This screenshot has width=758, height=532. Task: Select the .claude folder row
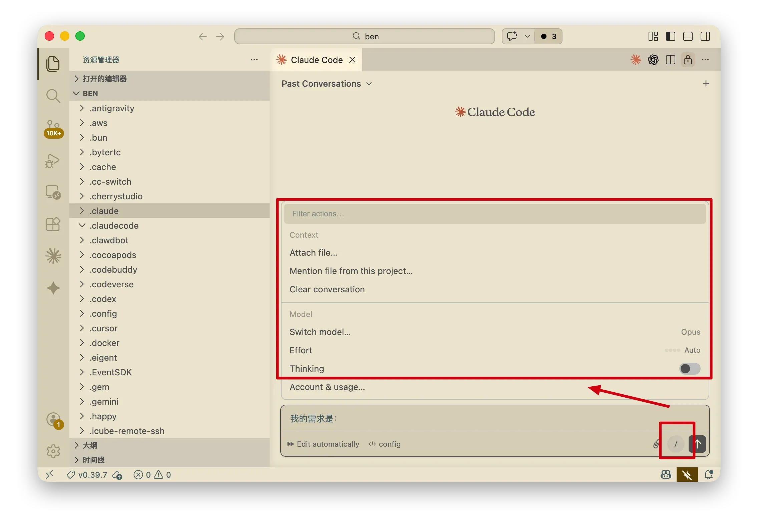point(169,211)
